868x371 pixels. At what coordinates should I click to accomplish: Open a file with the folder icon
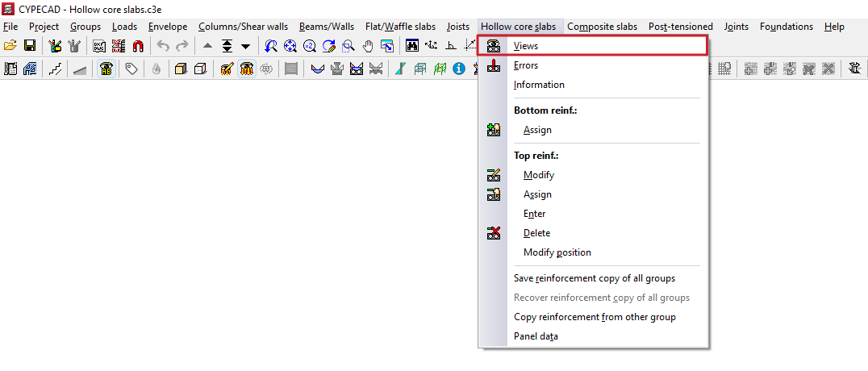(x=10, y=46)
